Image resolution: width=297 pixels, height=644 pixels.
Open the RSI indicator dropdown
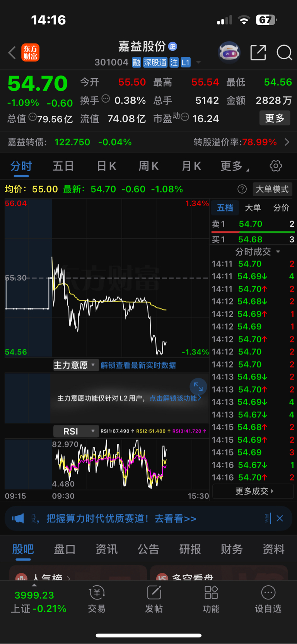pyautogui.click(x=76, y=431)
